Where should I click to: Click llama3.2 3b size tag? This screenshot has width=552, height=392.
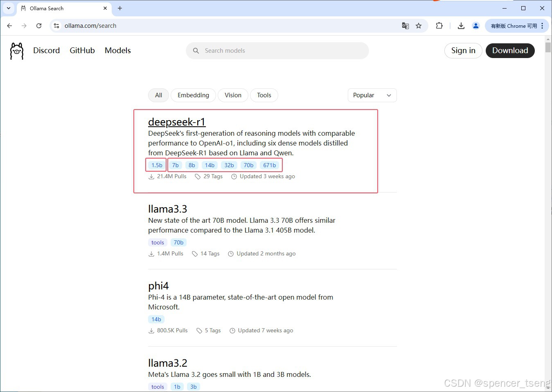(193, 387)
